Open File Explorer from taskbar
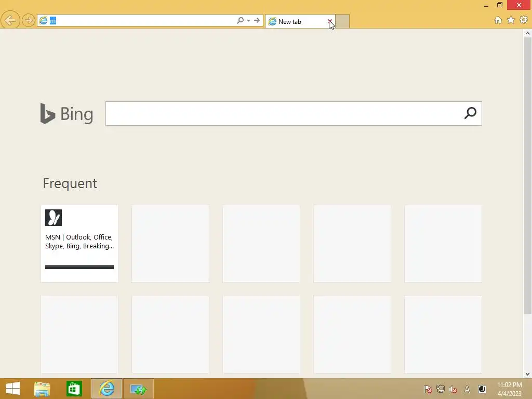Viewport: 532px width, 399px height. [42, 389]
